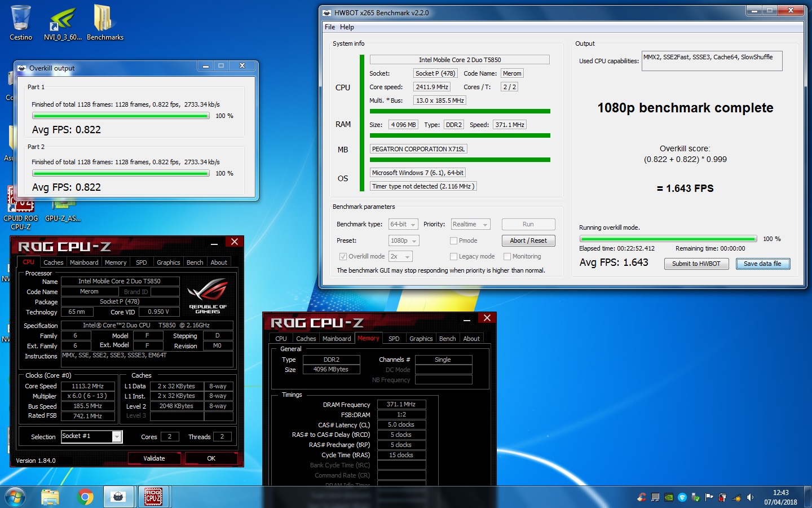Viewport: 812px width, 508px height.
Task: Open the Help menu in HWBOT
Action: pos(347,27)
